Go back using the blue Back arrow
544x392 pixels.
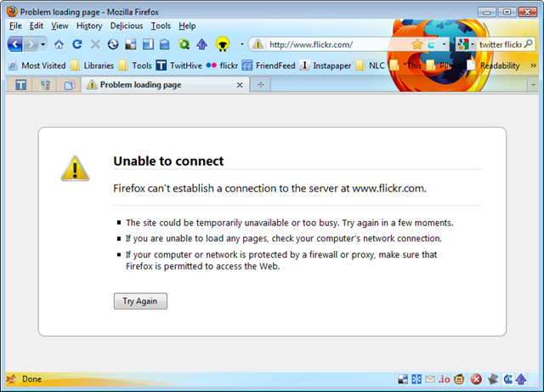(x=15, y=44)
